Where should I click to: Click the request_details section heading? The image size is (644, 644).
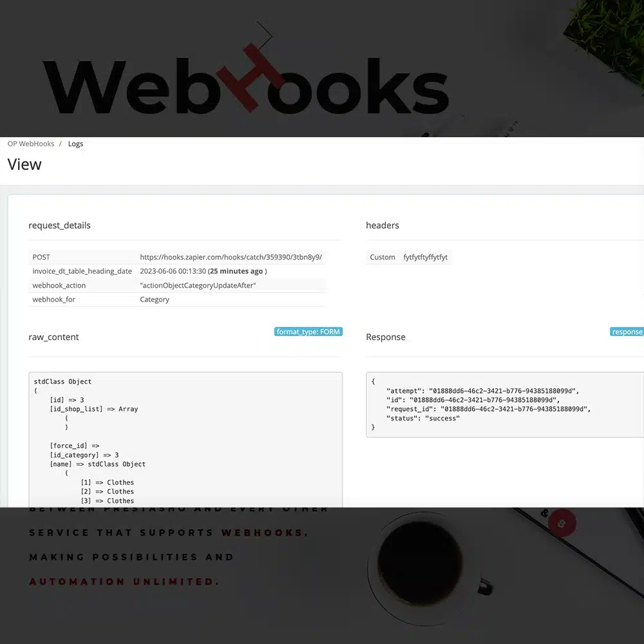(59, 225)
